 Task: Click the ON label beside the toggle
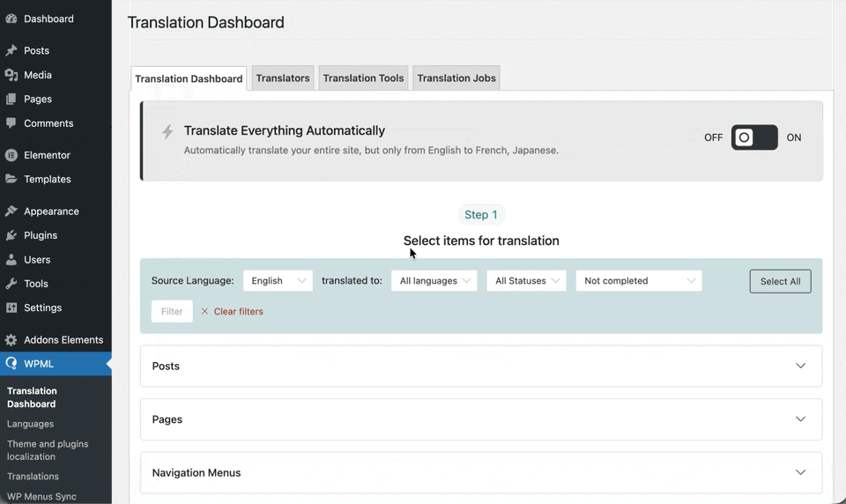click(x=794, y=137)
